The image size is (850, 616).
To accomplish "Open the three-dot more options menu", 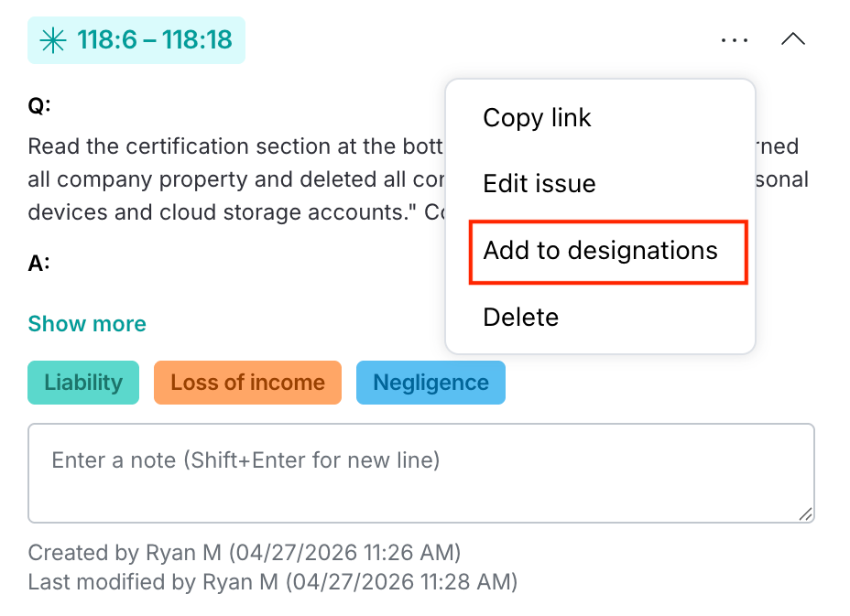I will (735, 40).
